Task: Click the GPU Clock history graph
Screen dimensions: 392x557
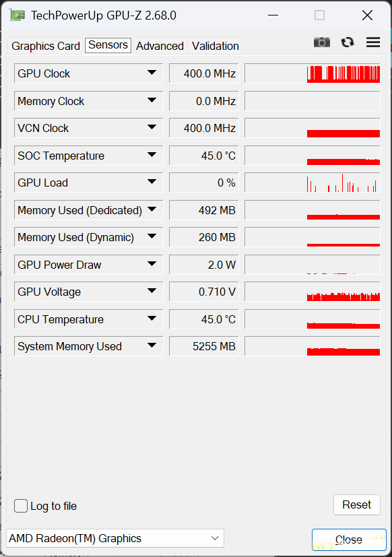Action: point(313,73)
